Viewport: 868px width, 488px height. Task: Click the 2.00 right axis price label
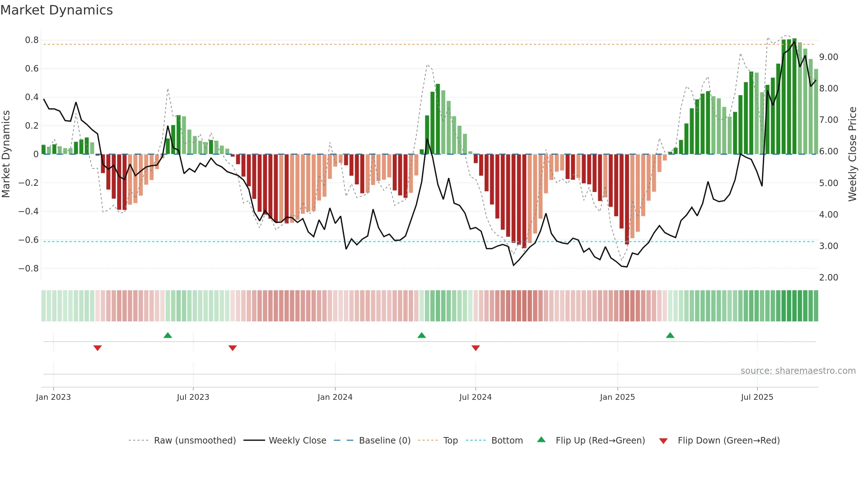tap(829, 278)
